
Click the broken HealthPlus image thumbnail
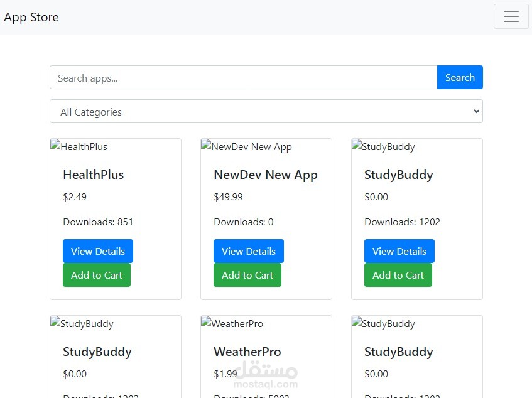79,146
